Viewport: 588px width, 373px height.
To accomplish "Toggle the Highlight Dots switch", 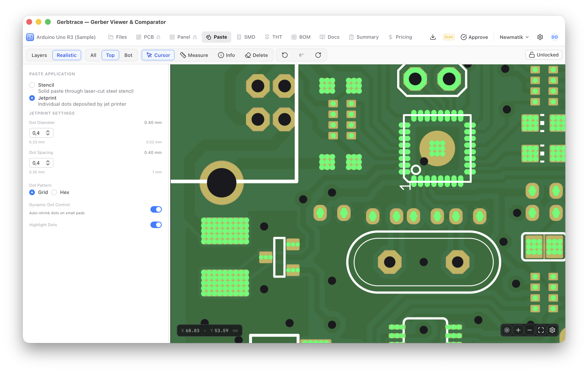I will [x=156, y=225].
